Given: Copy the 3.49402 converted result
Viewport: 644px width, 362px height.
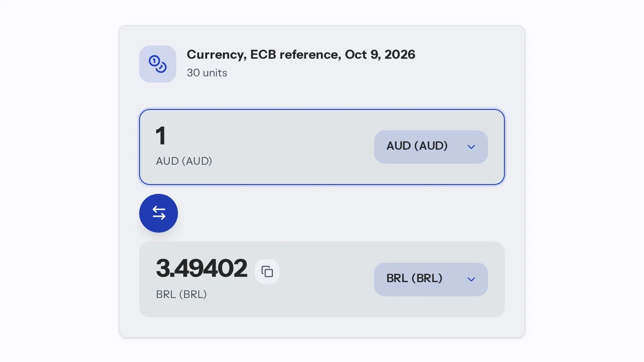Looking at the screenshot, I should [267, 271].
